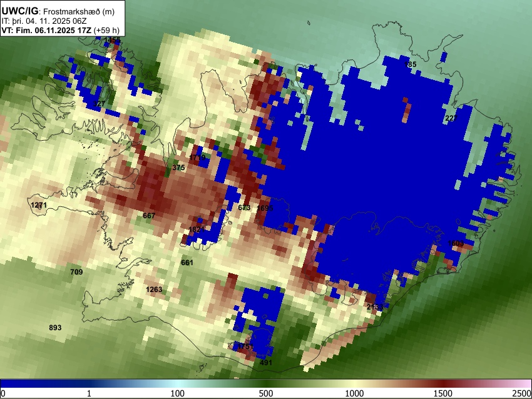Click the legend scale label "100"
The image size is (532, 399).
(x=178, y=393)
